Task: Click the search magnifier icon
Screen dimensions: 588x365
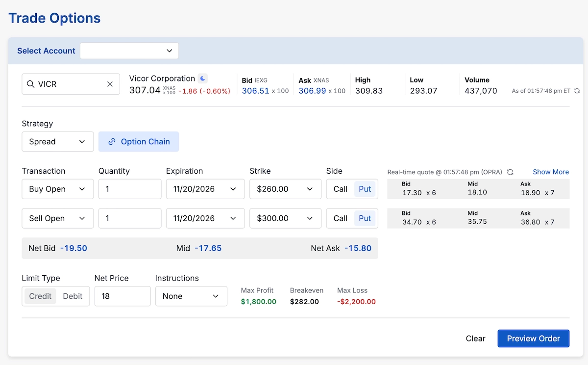Action: [x=31, y=84]
